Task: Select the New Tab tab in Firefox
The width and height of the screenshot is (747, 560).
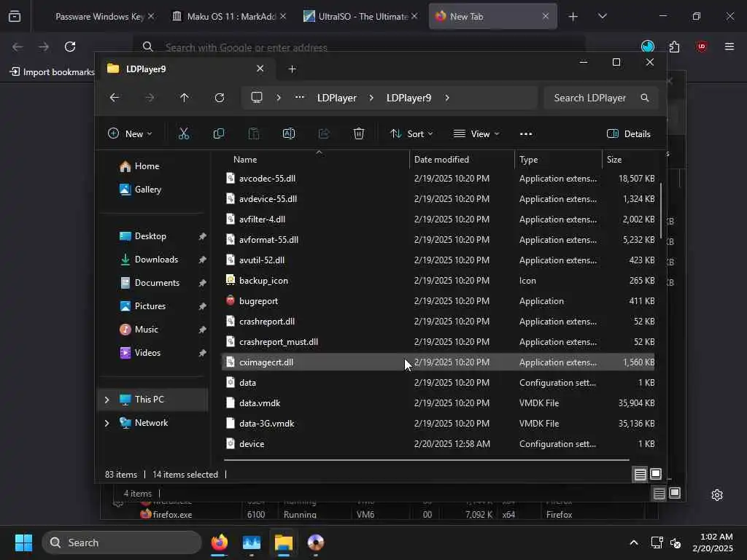Action: coord(492,17)
